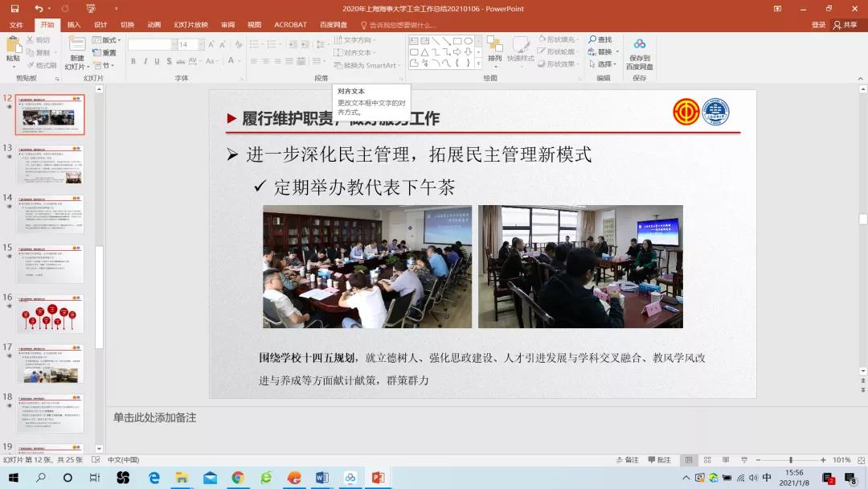868x489 pixels.
Task: Convert to SmartArt button
Action: point(366,65)
